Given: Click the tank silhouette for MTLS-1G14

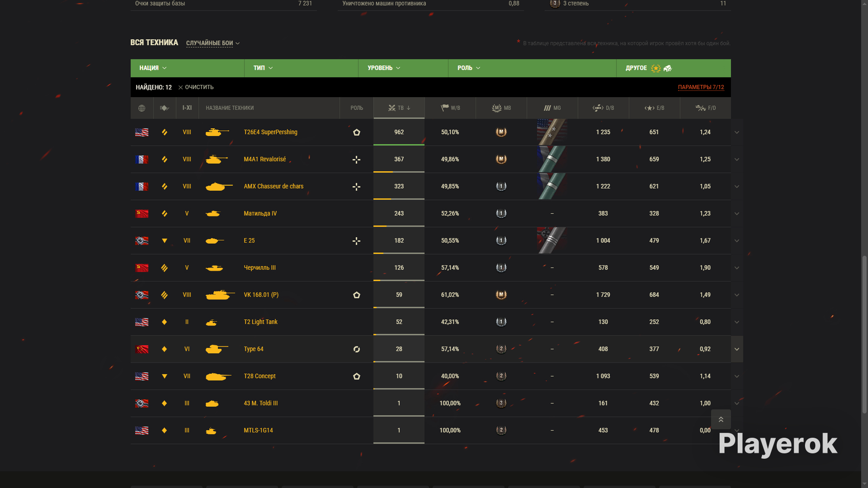Looking at the screenshot, I should pyautogui.click(x=211, y=430).
